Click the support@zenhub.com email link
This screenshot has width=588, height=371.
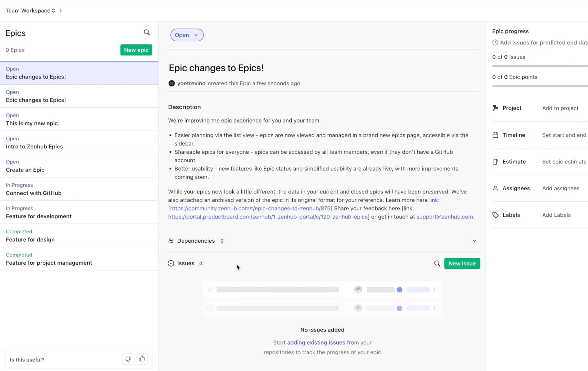(x=444, y=217)
